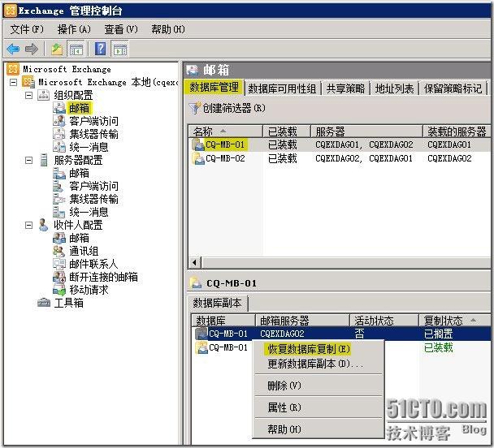Viewport: 494px width, 448px height.
Task: Click the Up one level folder icon
Action: [x=57, y=49]
